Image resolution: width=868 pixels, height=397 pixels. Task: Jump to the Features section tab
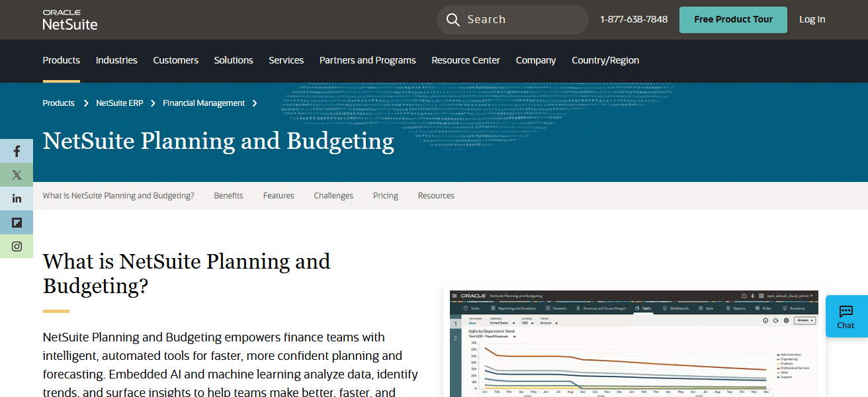click(279, 196)
